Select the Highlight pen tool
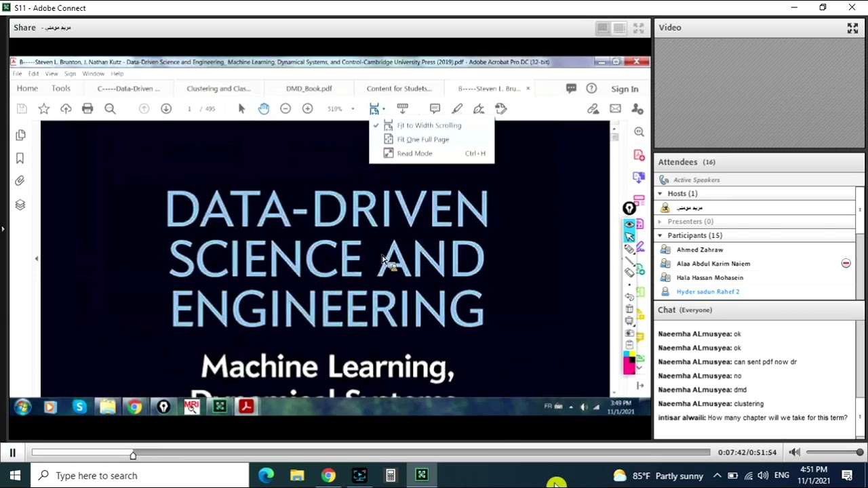The image size is (868, 488). [457, 108]
